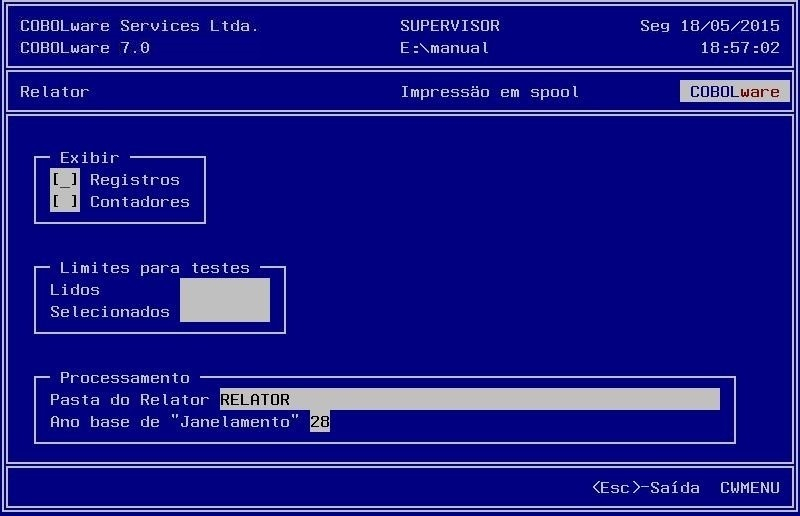The image size is (800, 516).
Task: Click the Lidos limit input field
Action: (x=225, y=289)
